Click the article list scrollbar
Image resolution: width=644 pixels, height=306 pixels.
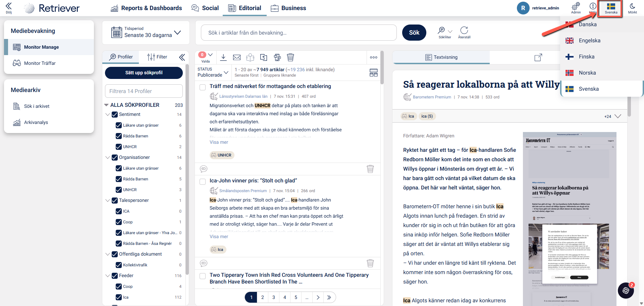click(382, 68)
